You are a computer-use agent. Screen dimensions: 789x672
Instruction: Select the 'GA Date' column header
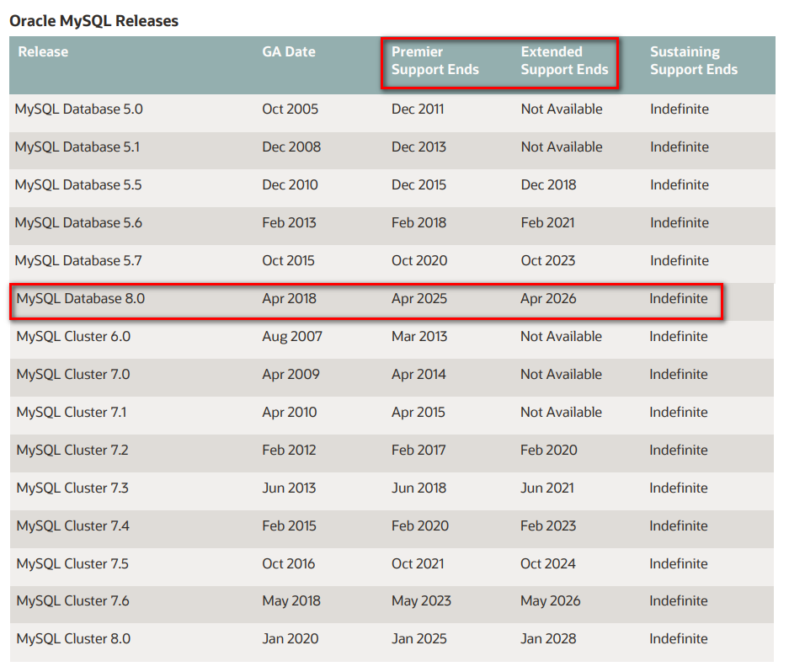pos(289,52)
